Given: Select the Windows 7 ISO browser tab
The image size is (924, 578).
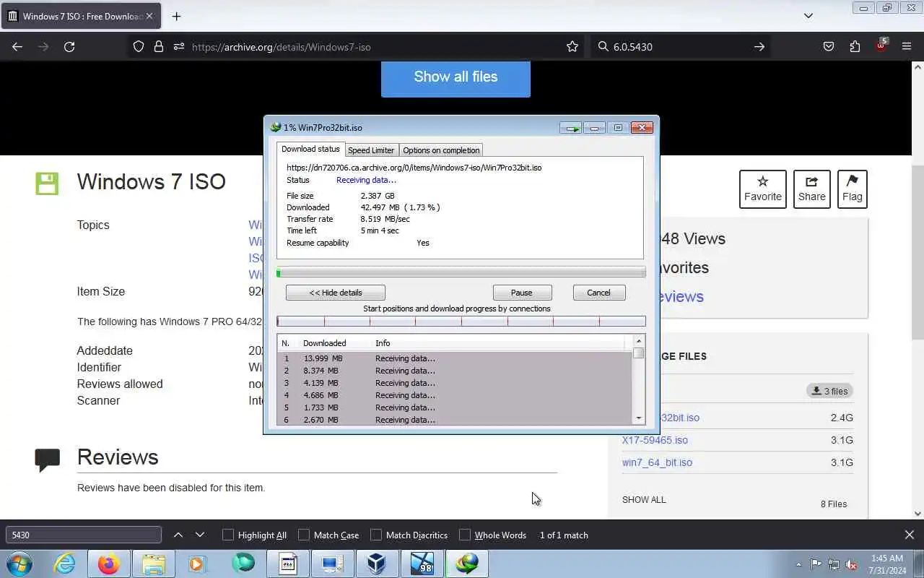Looking at the screenshot, I should [x=80, y=16].
